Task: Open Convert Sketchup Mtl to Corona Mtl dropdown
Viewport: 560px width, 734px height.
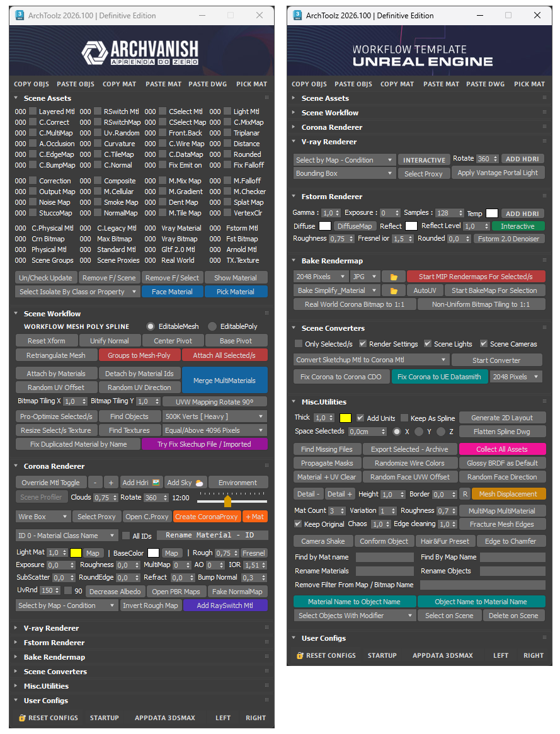Action: 372,360
